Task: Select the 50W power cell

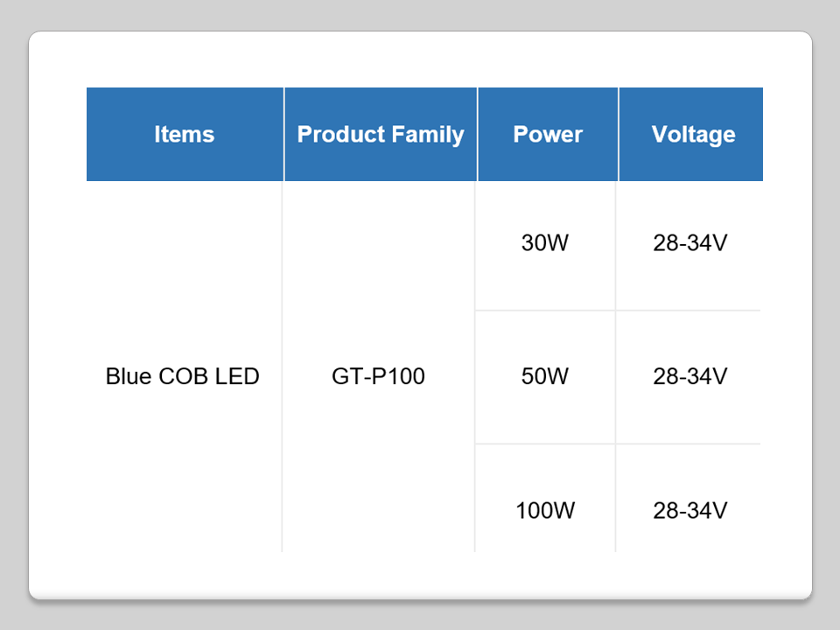Action: [545, 376]
